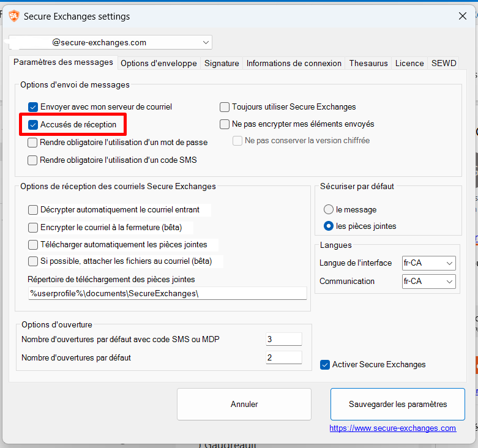The height and width of the screenshot is (448, 478).
Task: Open the Licence tab
Action: point(409,63)
